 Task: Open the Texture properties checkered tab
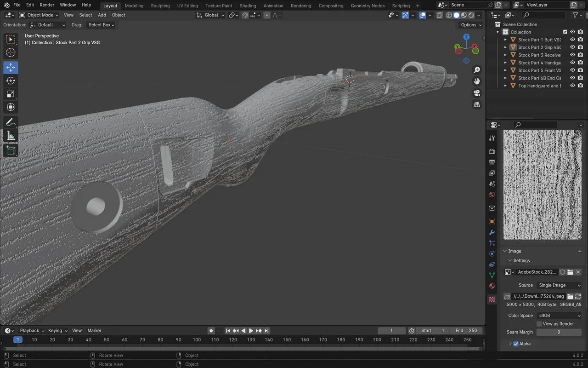tap(492, 299)
